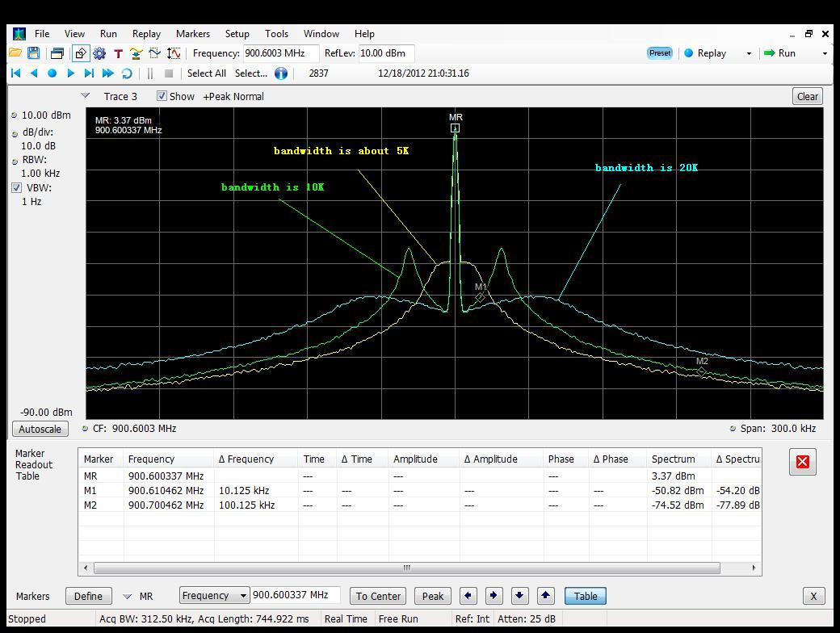Click the replay loop icon

click(127, 73)
